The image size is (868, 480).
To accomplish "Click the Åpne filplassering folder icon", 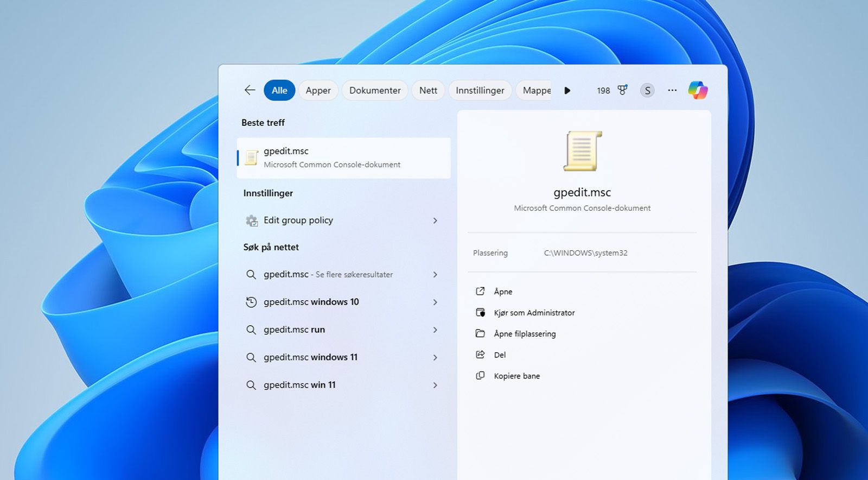I will pyautogui.click(x=480, y=333).
